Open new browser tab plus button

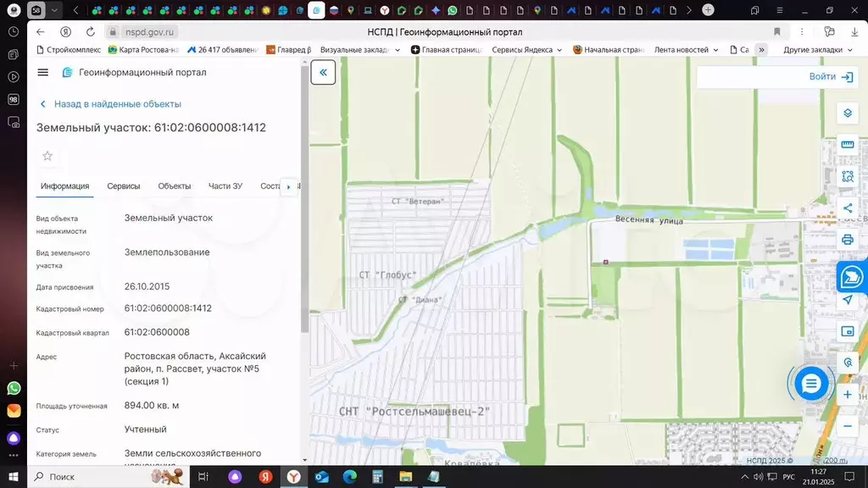coord(708,10)
